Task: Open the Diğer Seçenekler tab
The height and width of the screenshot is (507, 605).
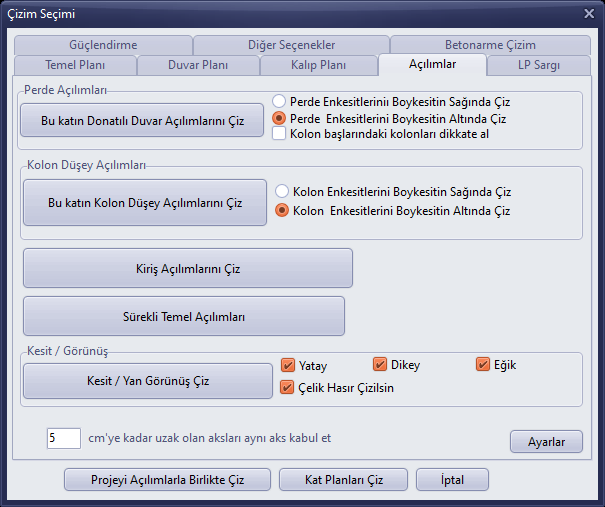Action: point(291,45)
